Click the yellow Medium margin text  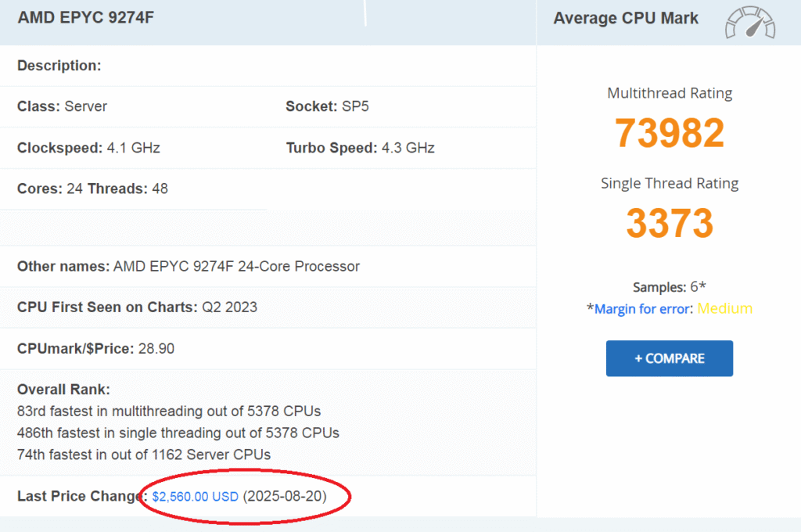tap(724, 308)
